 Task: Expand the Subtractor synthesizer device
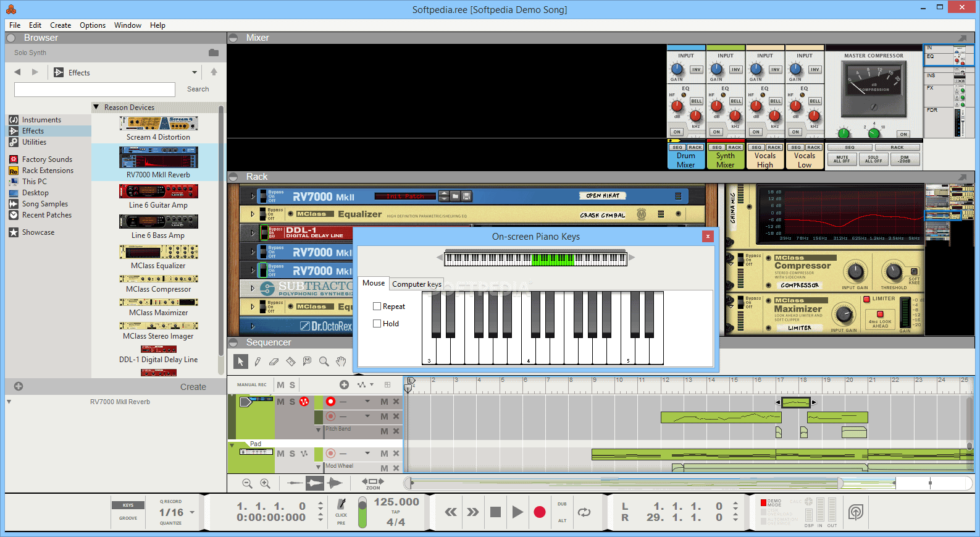pyautogui.click(x=253, y=288)
